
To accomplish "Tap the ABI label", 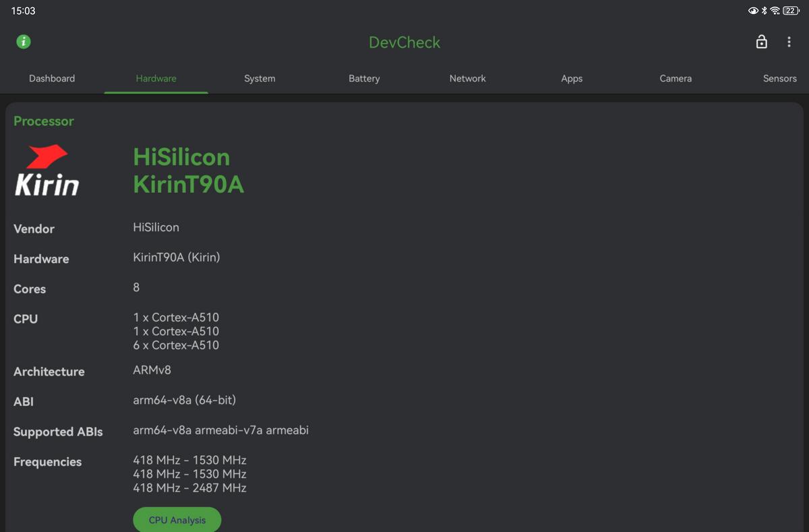I will coord(24,401).
